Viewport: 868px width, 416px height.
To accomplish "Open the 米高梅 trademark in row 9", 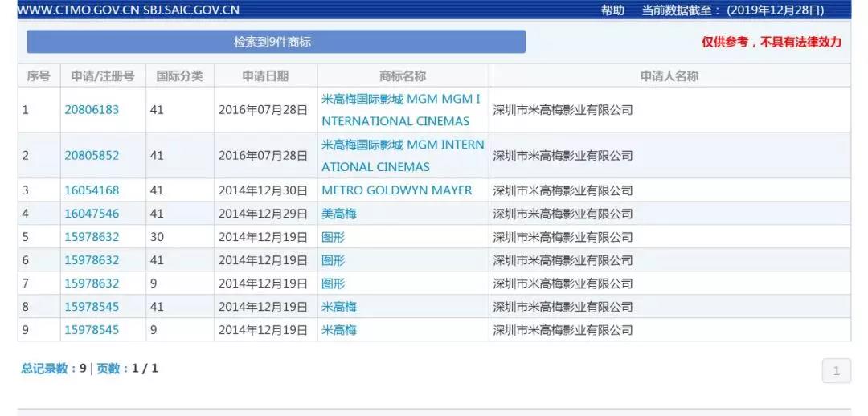I will [x=339, y=330].
